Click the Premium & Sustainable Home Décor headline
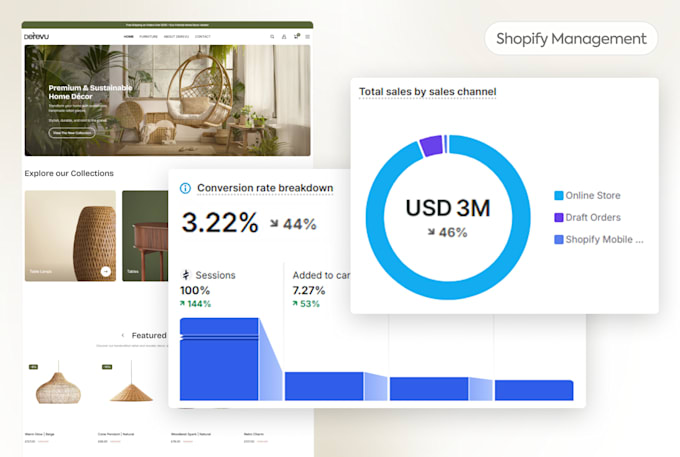 pos(90,92)
